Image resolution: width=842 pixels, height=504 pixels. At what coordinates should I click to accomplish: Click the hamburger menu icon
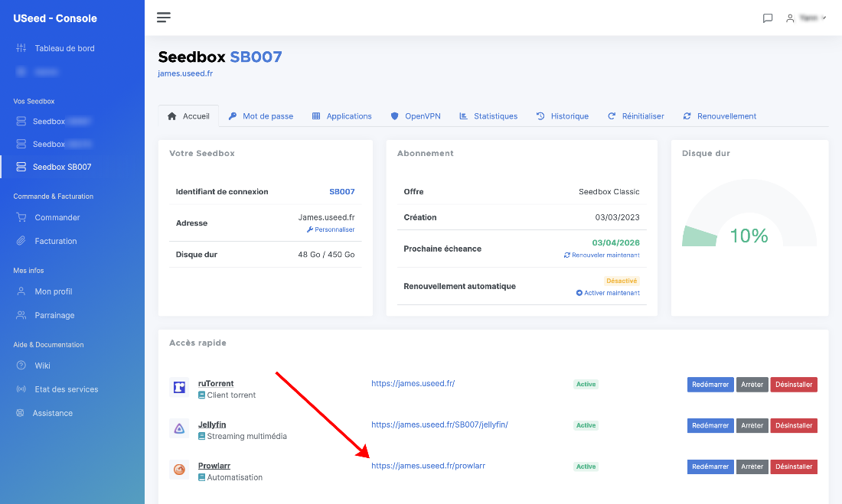click(164, 18)
